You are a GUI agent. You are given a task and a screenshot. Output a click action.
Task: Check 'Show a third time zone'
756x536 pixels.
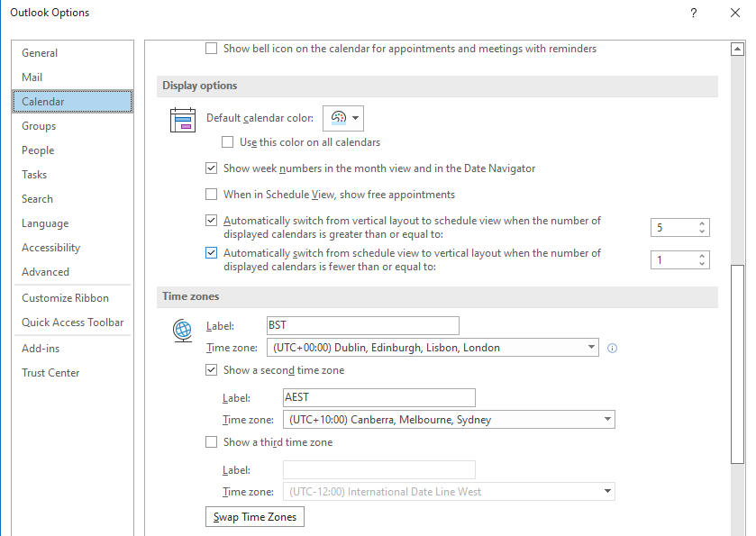(211, 441)
